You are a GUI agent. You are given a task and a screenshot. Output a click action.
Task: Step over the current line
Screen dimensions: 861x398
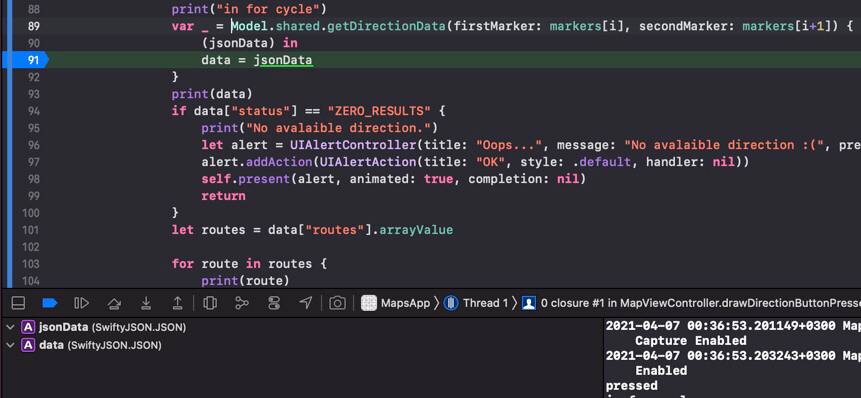pyautogui.click(x=114, y=302)
